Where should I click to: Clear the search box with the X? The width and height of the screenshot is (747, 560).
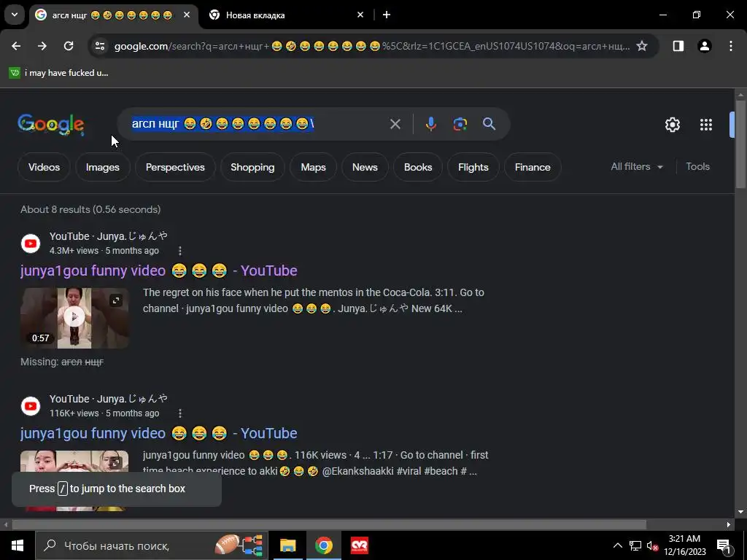[395, 124]
